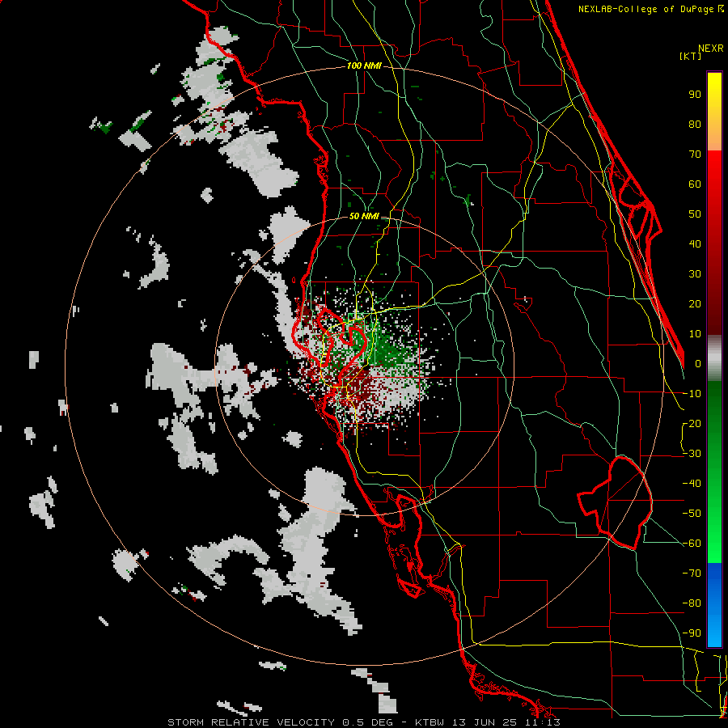This screenshot has width=728, height=728.
Task: Click the "-80" velocity scale value
Action: point(692,603)
